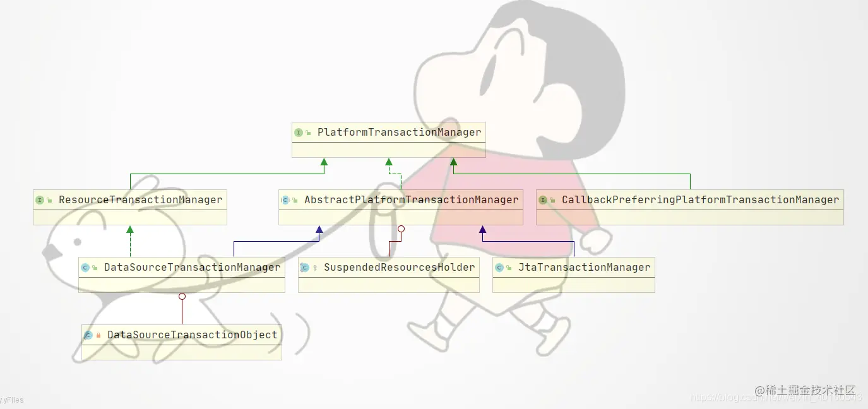The width and height of the screenshot is (868, 409).
Task: Click visibility icon beside AbstractPlatformTransactionManager
Action: click(295, 201)
